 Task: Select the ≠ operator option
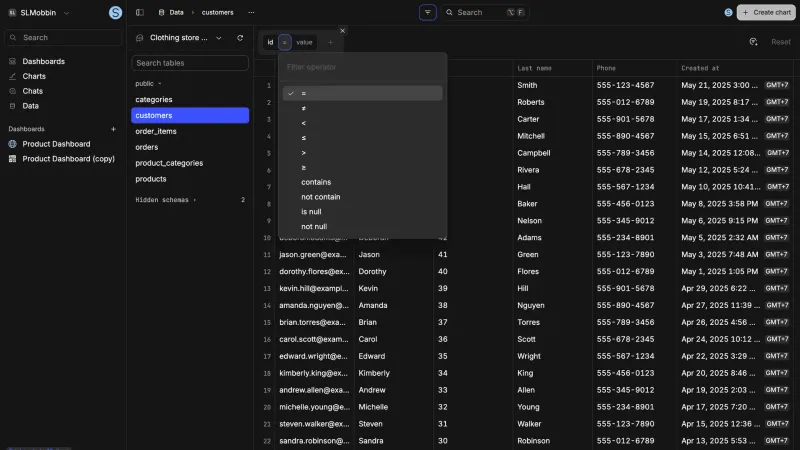[x=362, y=108]
